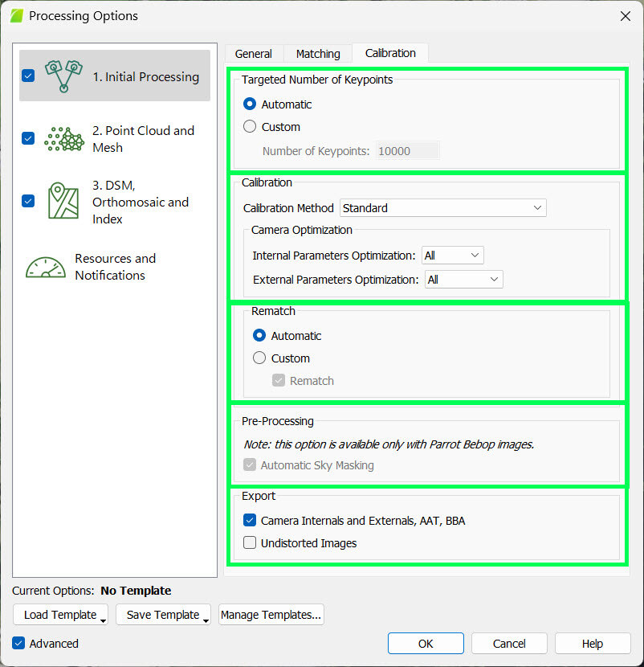This screenshot has width=644, height=667.
Task: Open the Calibration Method dropdown
Action: click(442, 207)
